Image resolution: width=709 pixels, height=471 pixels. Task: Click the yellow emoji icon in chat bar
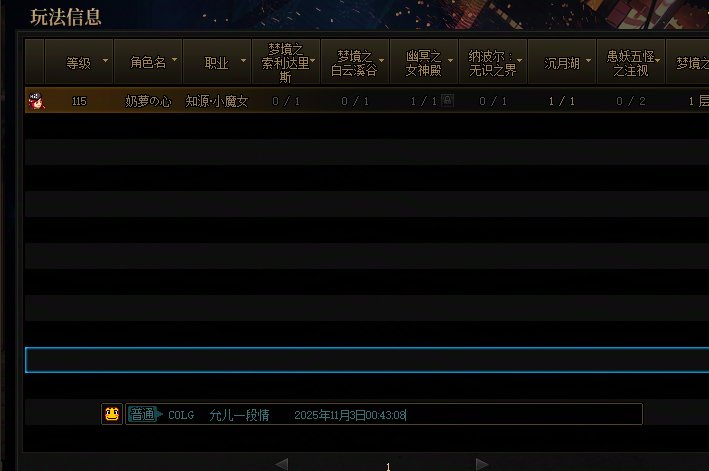pos(112,414)
